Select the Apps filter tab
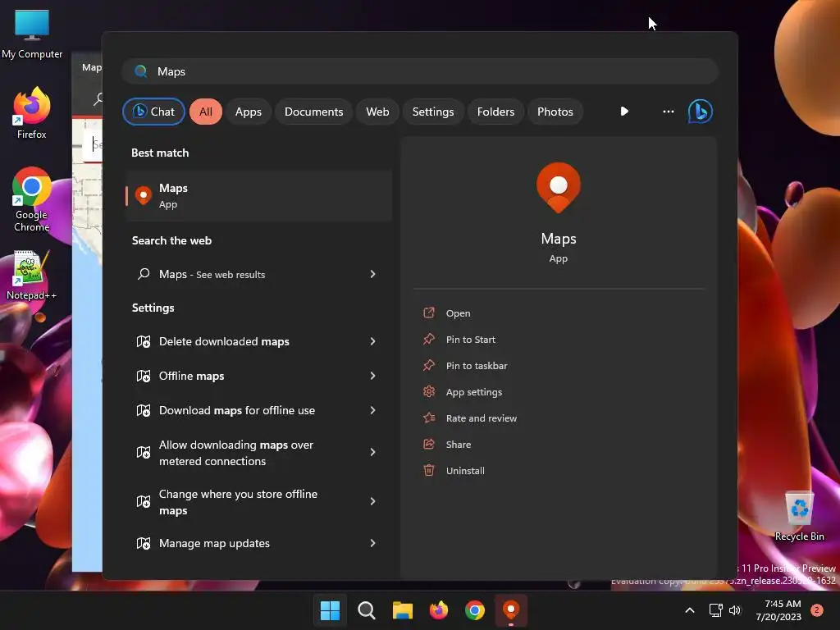 coord(249,112)
